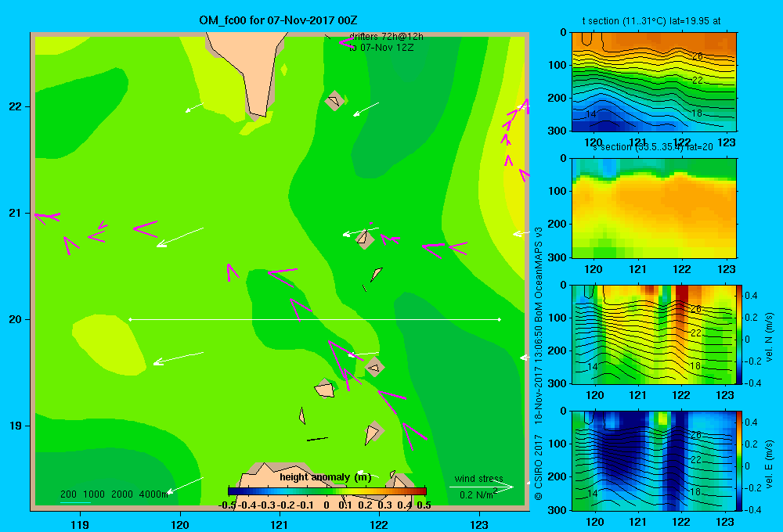The image size is (783, 532).
Task: Click the green 0 midpoint of height anomaly colorbar
Action: tap(327, 491)
